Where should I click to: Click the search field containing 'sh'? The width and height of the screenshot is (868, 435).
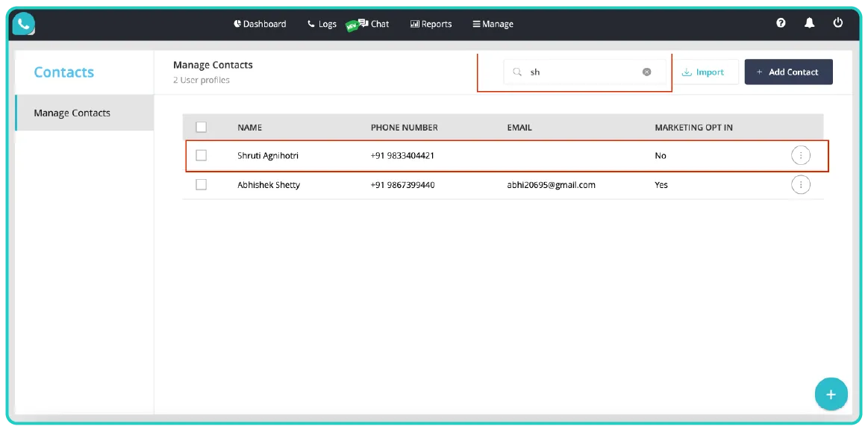[x=584, y=72]
